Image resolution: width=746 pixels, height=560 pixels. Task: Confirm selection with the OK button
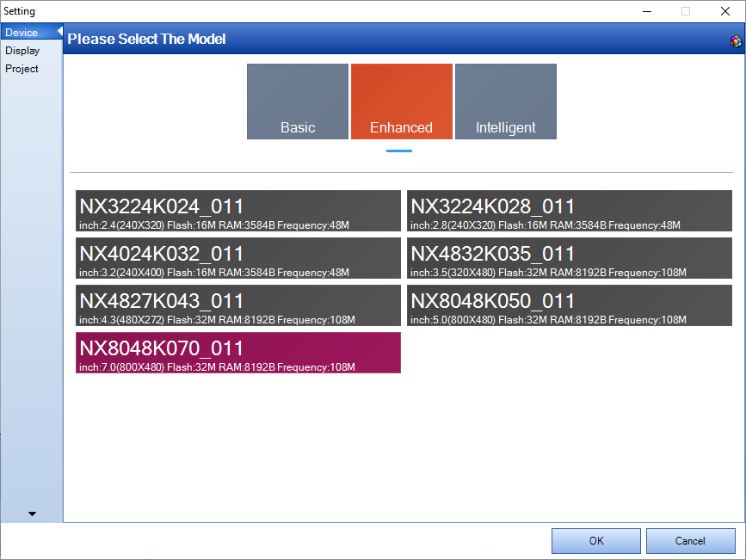[x=595, y=541]
